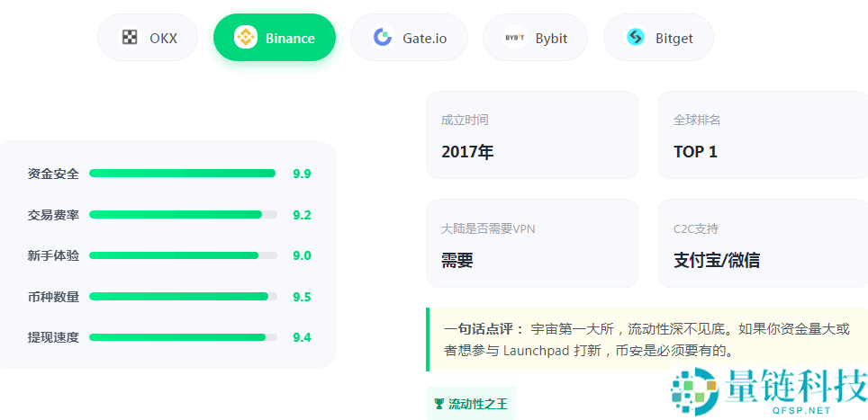Viewport: 868px width, 420px height.
Task: Click the 支付宝/微信 value
Action: (717, 260)
